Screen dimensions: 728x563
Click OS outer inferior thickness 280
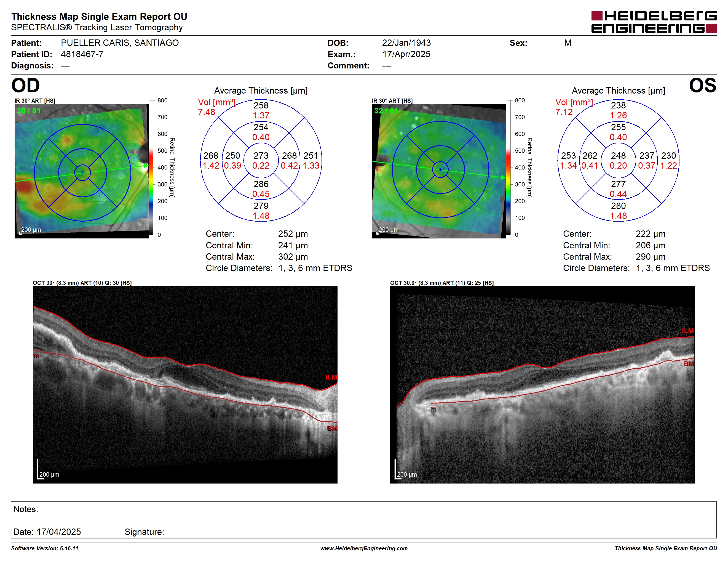pyautogui.click(x=618, y=206)
